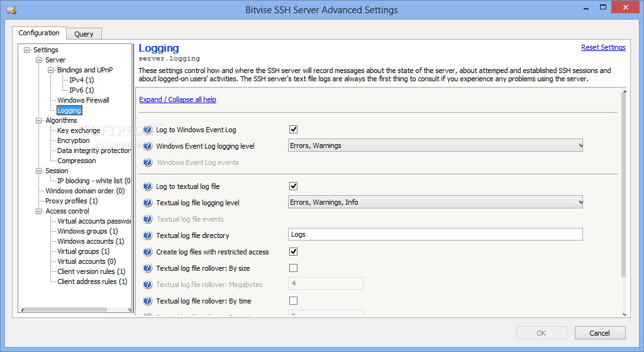This screenshot has width=644, height=352.
Task: Open help for rollover By size
Action: (147, 268)
